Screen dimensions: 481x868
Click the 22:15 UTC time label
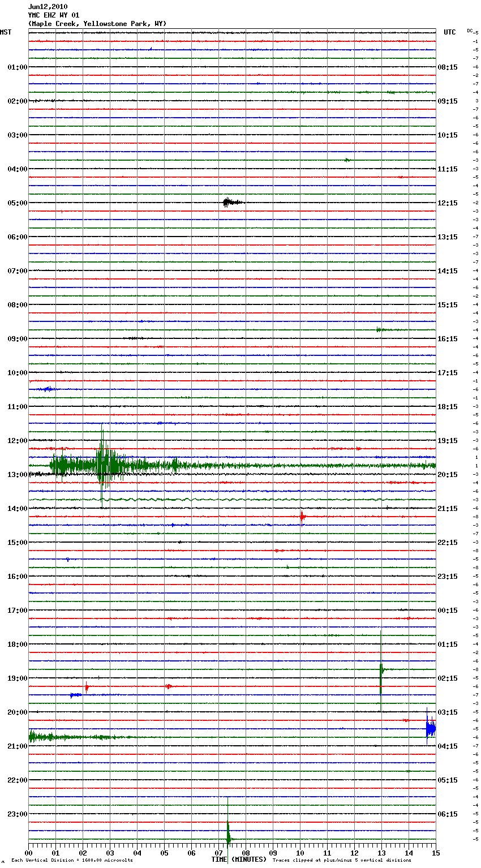(x=448, y=543)
